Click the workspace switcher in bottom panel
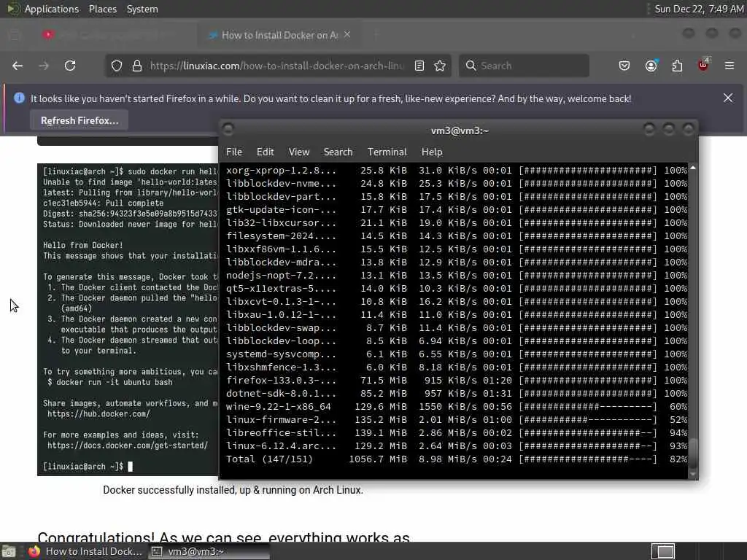This screenshot has width=747, height=560. (663, 551)
